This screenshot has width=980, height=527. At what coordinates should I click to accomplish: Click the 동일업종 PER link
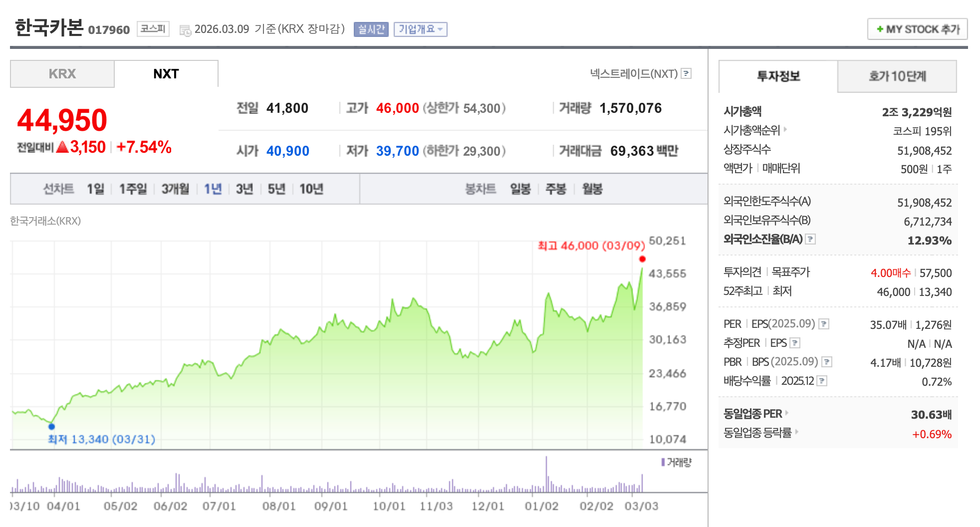753,414
